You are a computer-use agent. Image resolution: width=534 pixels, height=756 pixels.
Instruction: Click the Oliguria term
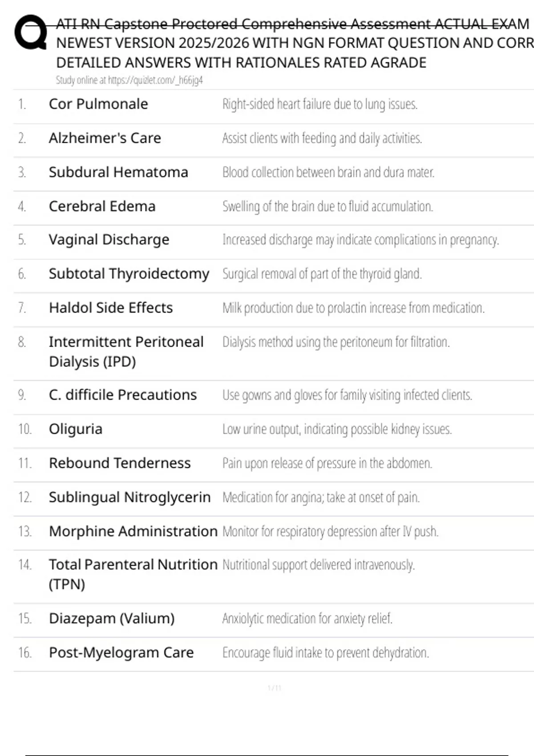76,429
